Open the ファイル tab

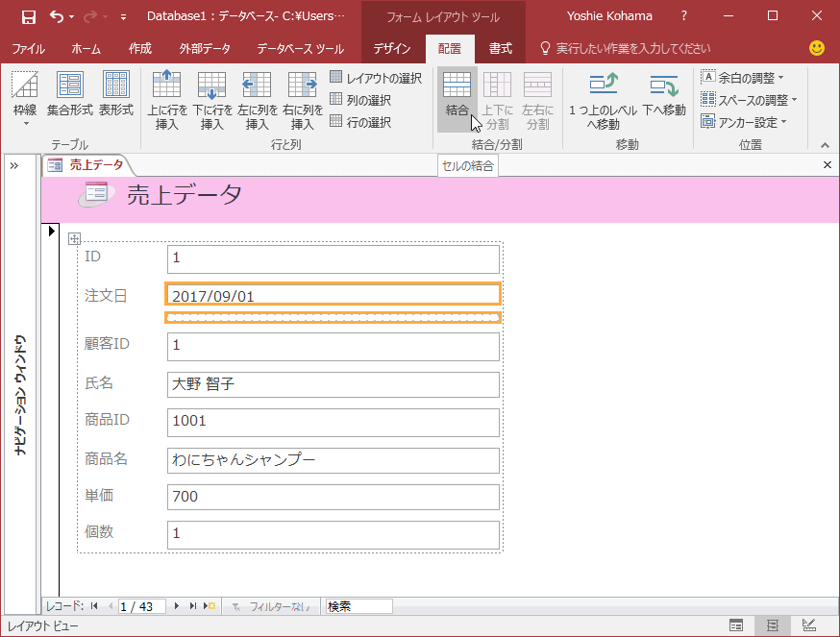(29, 49)
